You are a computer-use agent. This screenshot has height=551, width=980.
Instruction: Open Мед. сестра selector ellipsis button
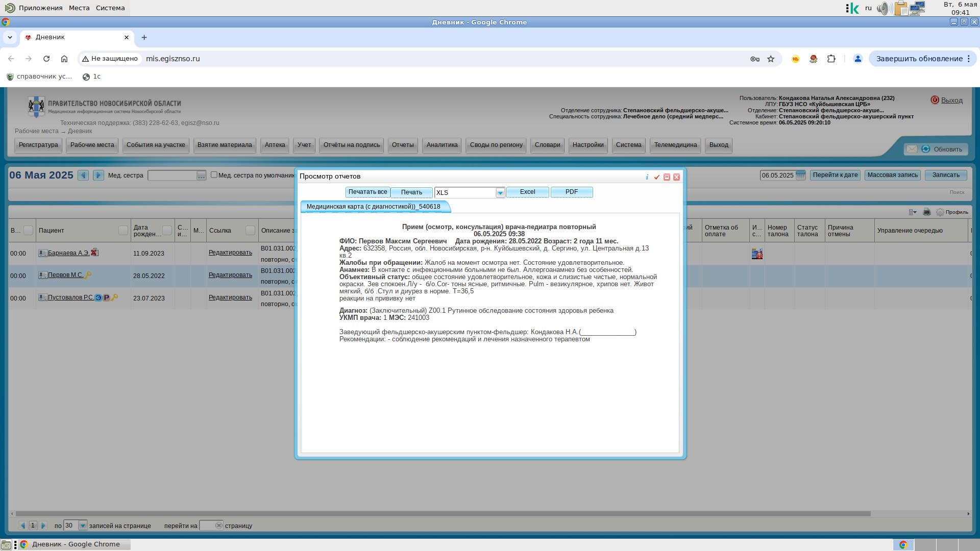(x=201, y=176)
